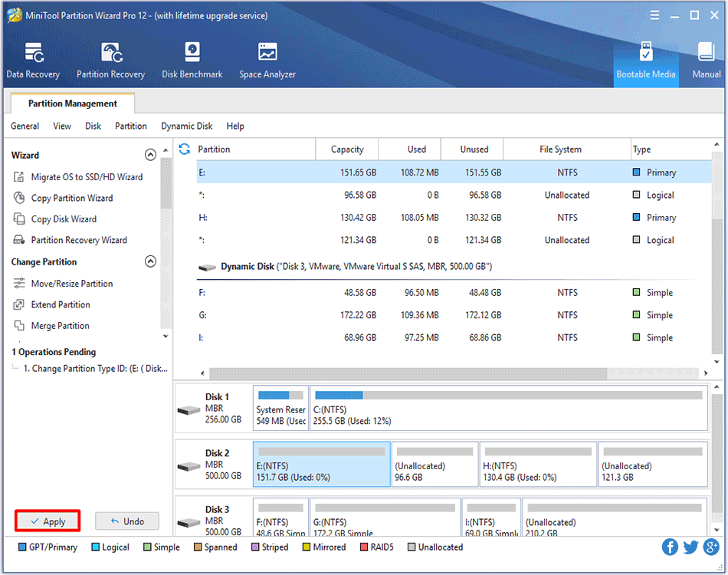Sort by the Capacity column header
The image size is (728, 575).
(347, 149)
